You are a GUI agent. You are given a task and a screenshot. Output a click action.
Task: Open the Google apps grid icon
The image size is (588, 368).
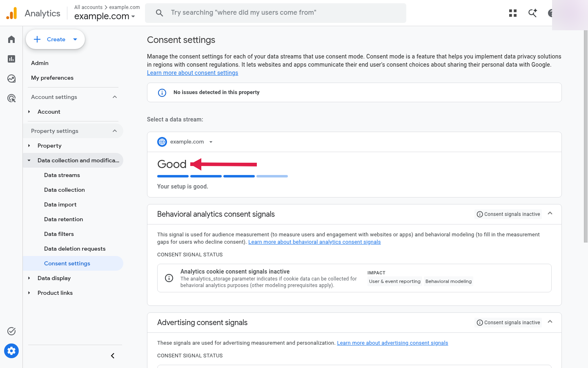coord(513,13)
